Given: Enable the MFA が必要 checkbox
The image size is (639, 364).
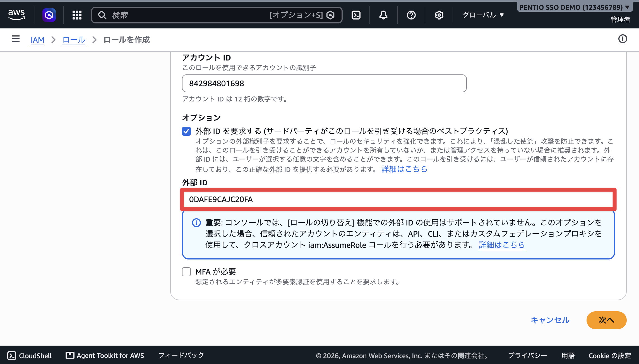Looking at the screenshot, I should (x=186, y=272).
